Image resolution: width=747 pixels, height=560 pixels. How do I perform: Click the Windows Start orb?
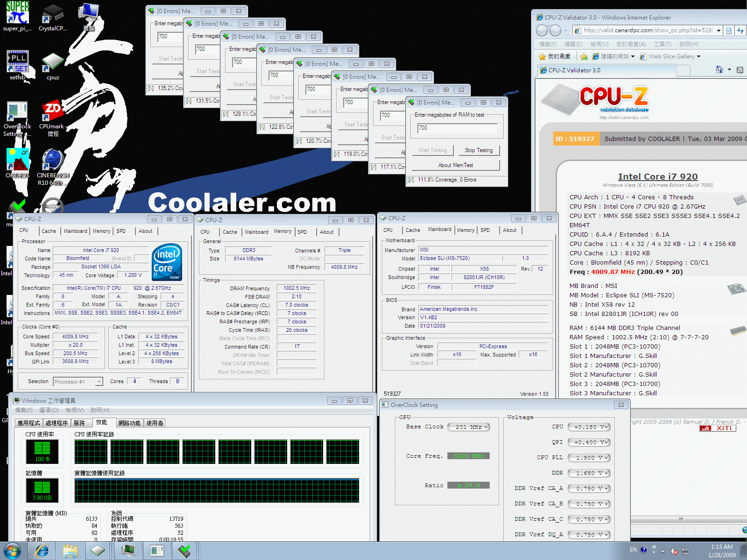pos(12,551)
